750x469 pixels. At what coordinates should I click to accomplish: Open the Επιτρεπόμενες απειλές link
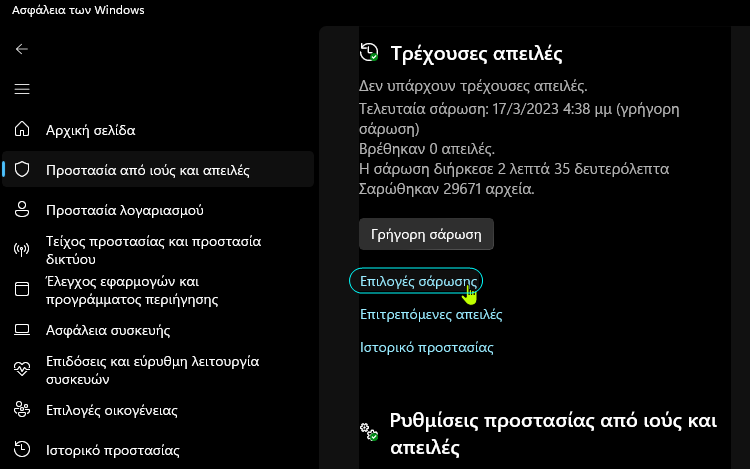[431, 314]
